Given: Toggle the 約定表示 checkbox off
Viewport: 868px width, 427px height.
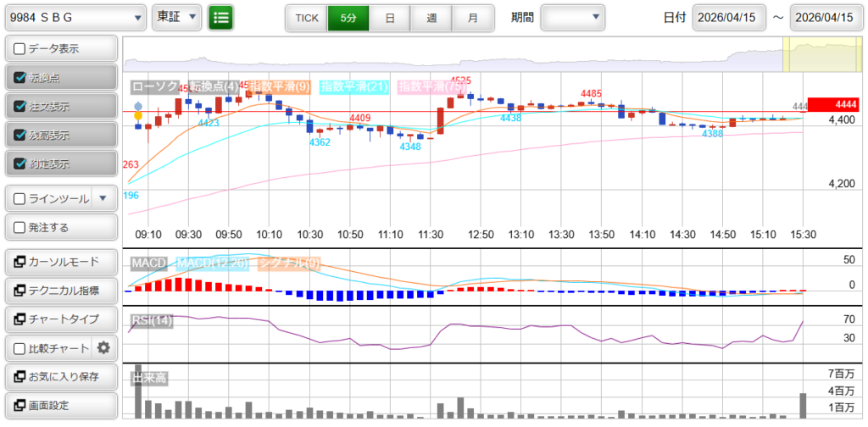Looking at the screenshot, I should (x=19, y=164).
